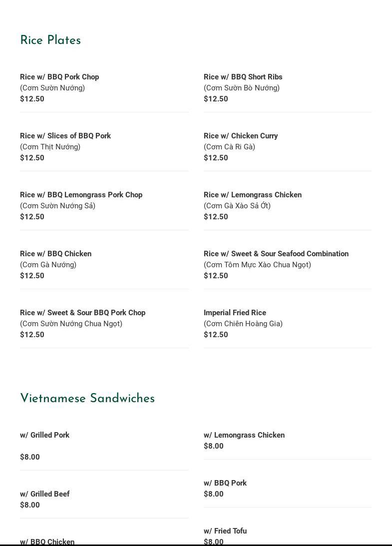Click the $8.00 price under Grilled Beef

[x=30, y=505]
